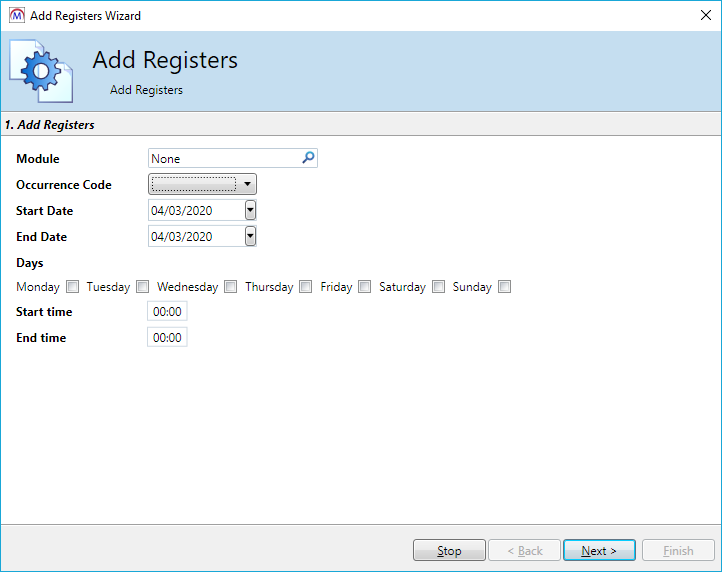The height and width of the screenshot is (572, 722).
Task: Expand the End Date calendar picker
Action: [x=250, y=236]
